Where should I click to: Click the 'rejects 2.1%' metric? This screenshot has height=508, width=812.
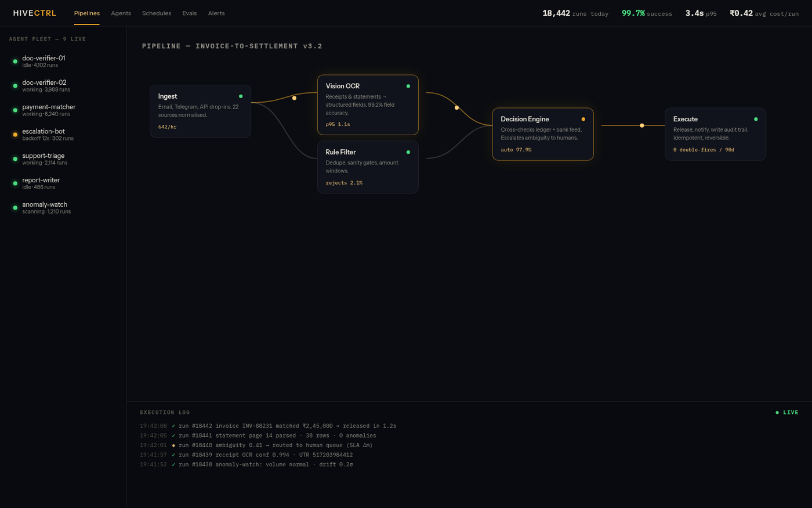344,183
